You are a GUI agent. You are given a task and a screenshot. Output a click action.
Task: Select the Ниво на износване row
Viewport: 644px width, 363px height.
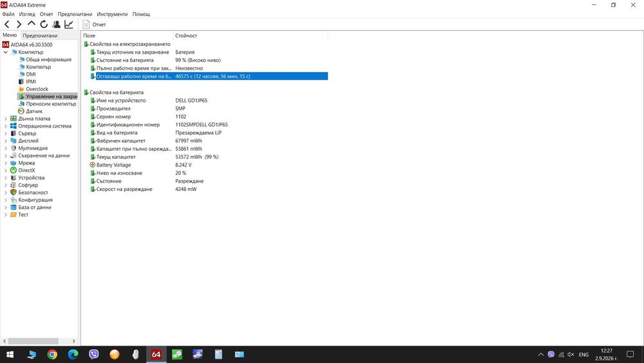(209, 173)
